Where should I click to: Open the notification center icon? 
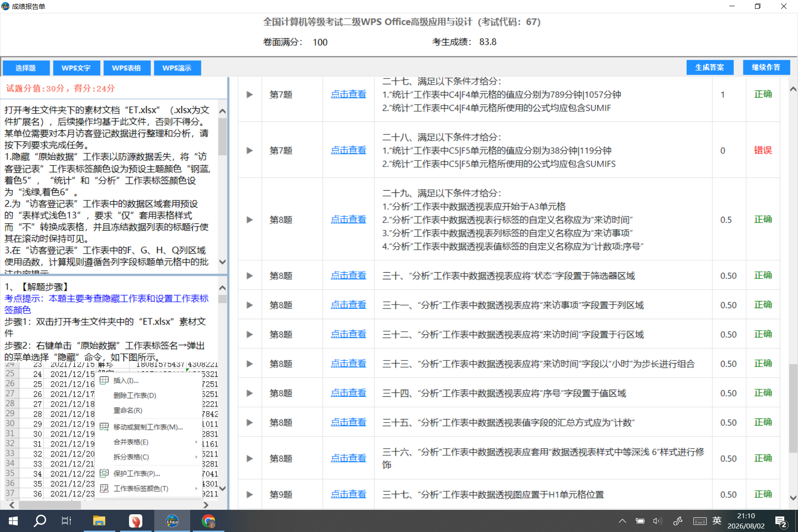click(781, 521)
